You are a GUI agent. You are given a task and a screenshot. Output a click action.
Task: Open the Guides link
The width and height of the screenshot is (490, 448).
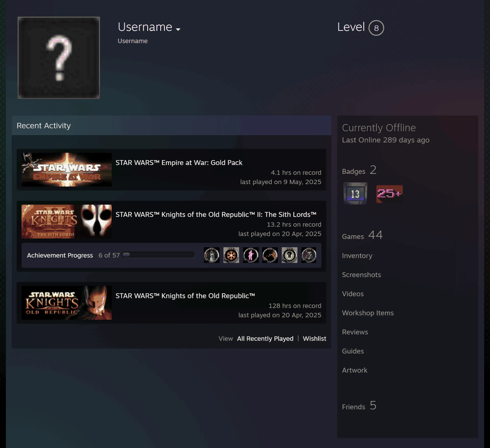[x=353, y=351]
